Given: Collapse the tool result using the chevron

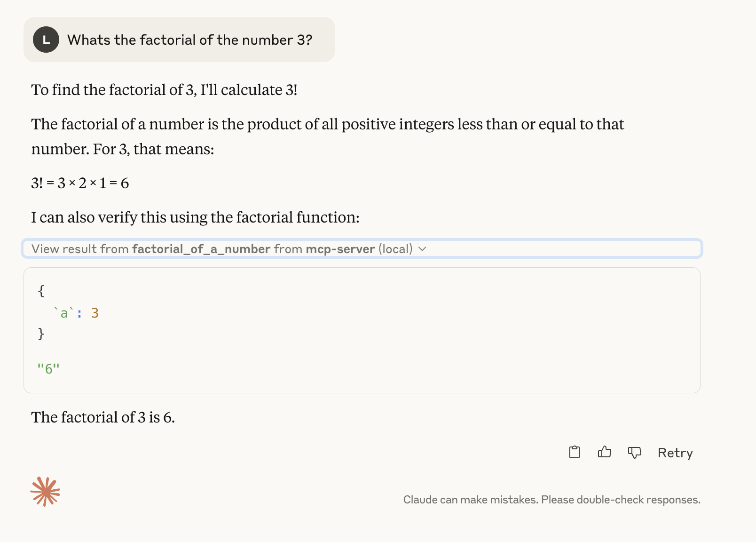Looking at the screenshot, I should click(422, 249).
